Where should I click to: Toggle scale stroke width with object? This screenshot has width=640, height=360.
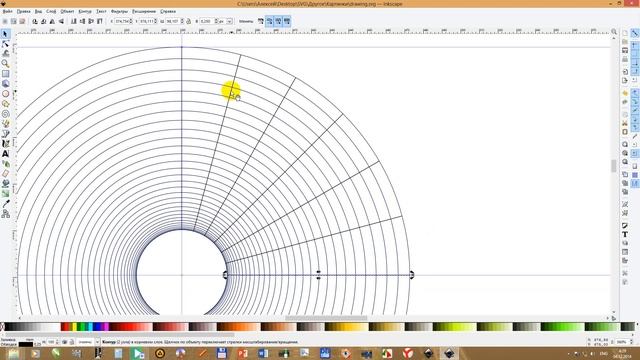(x=261, y=21)
